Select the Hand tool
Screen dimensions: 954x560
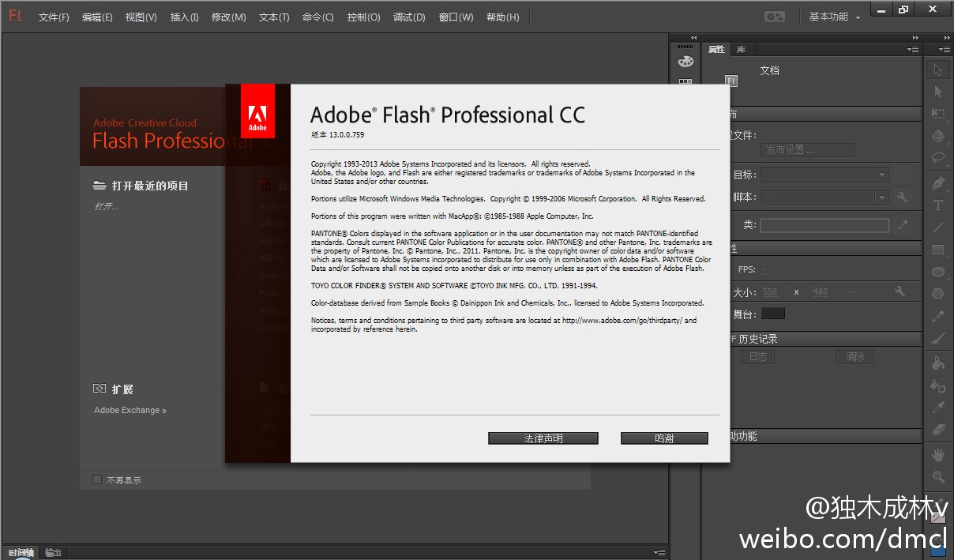coord(938,455)
